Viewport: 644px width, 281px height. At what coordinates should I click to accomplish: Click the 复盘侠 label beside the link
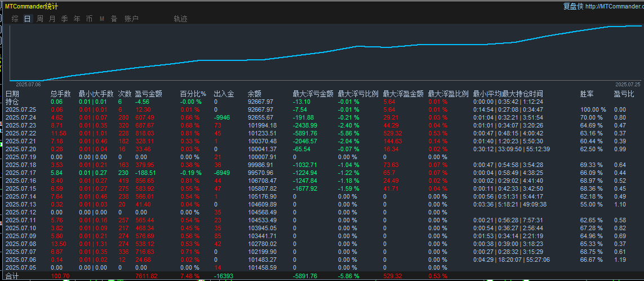574,7
